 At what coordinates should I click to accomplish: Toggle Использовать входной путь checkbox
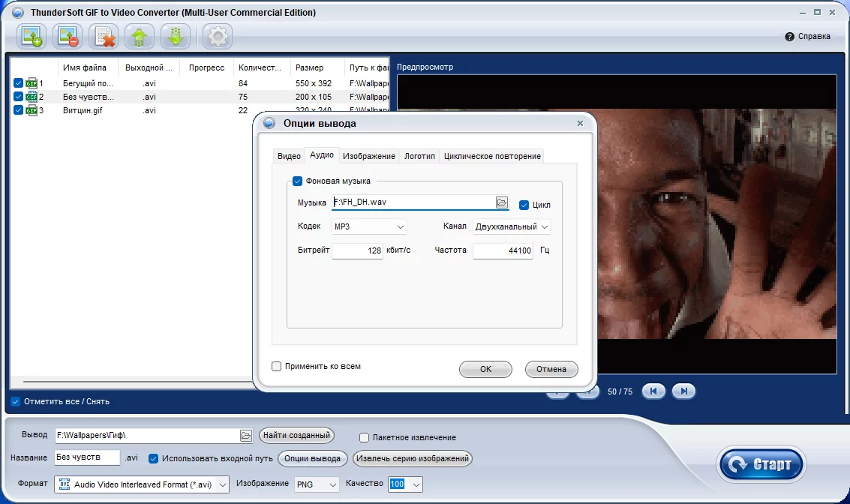point(153,458)
